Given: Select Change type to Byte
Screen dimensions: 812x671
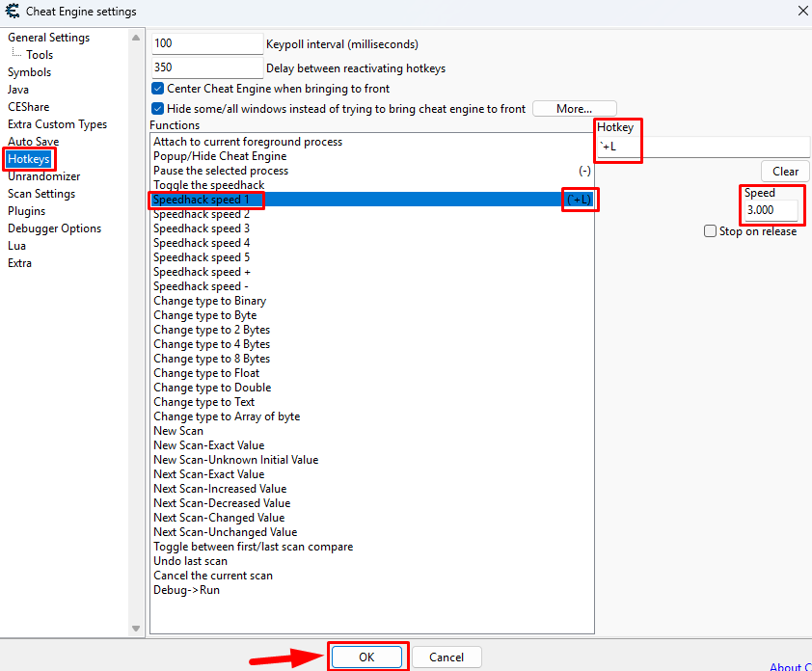Looking at the screenshot, I should tap(372, 315).
